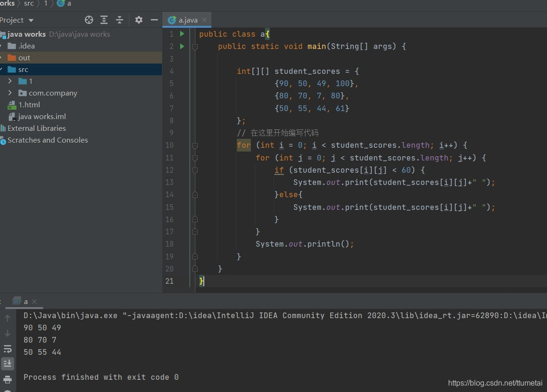Click the highlighted 'for' keyword on line 10
Viewport: 547px width, 392px height.
(x=243, y=145)
